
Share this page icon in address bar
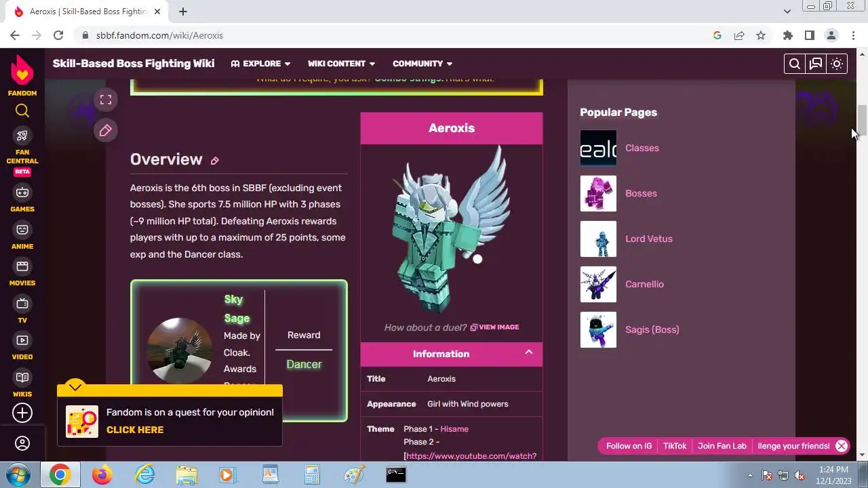pyautogui.click(x=739, y=35)
